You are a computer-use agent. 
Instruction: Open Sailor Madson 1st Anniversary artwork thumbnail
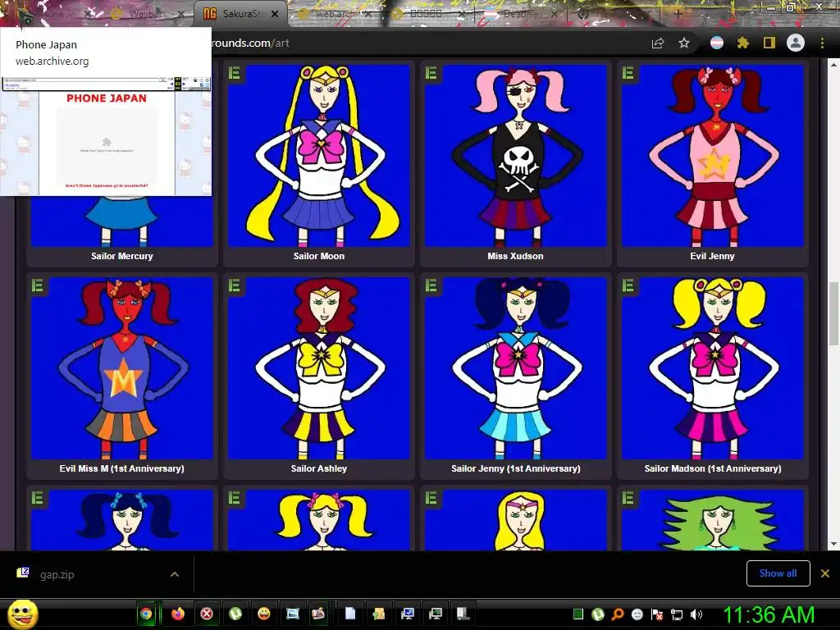[x=713, y=367]
